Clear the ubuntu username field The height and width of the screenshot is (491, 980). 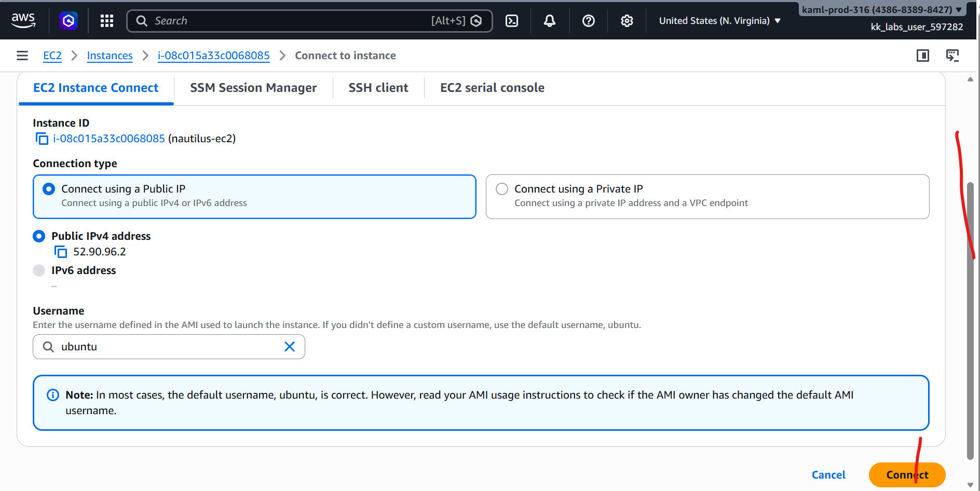pyautogui.click(x=290, y=347)
